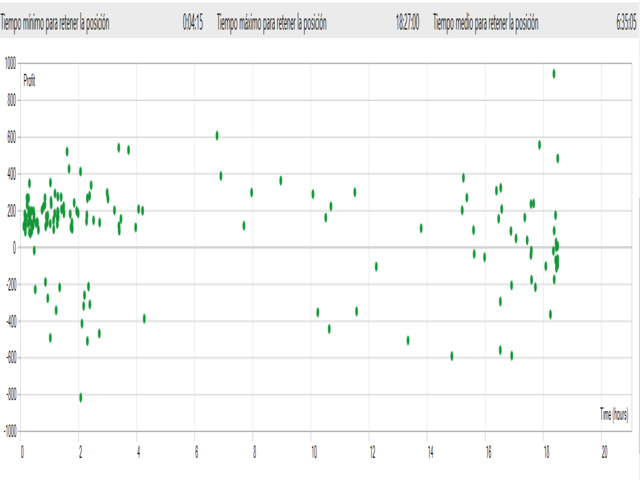
Task: Select the highest profit point near 940
Action: (554, 73)
